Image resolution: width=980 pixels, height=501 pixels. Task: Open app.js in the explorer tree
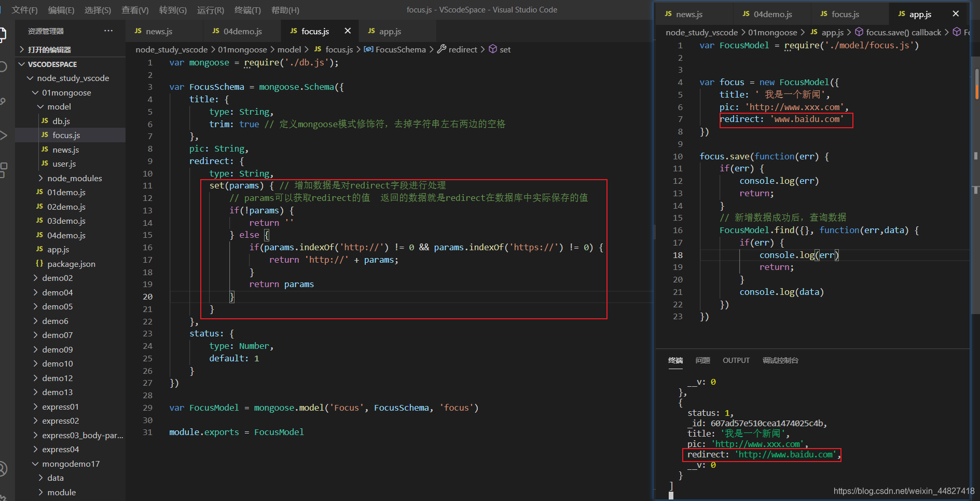coord(71,249)
